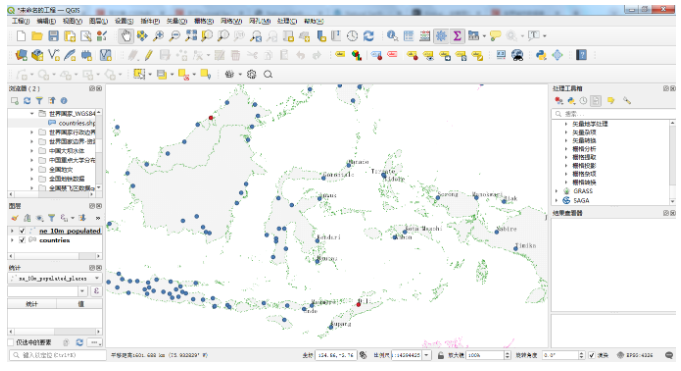Open the scale dropdown in the status bar
681x371 pixels.
(426, 355)
